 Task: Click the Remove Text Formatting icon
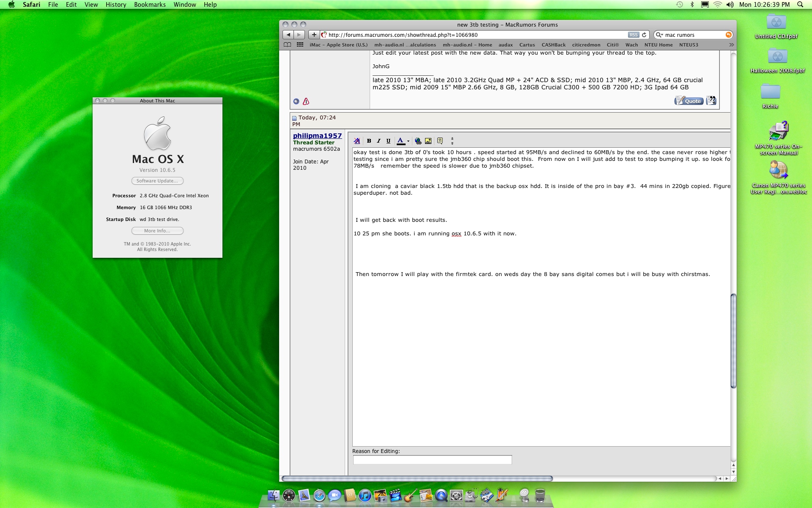tap(357, 141)
